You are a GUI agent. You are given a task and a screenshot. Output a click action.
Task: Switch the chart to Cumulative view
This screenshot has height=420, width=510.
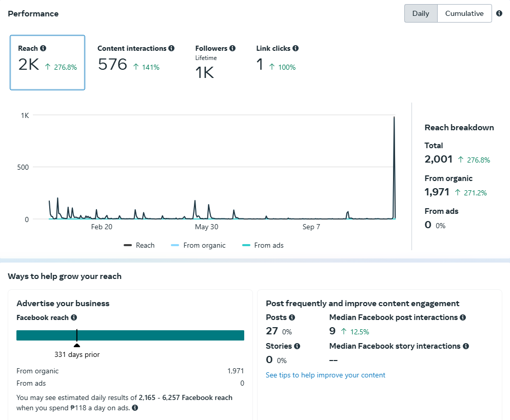pyautogui.click(x=464, y=13)
